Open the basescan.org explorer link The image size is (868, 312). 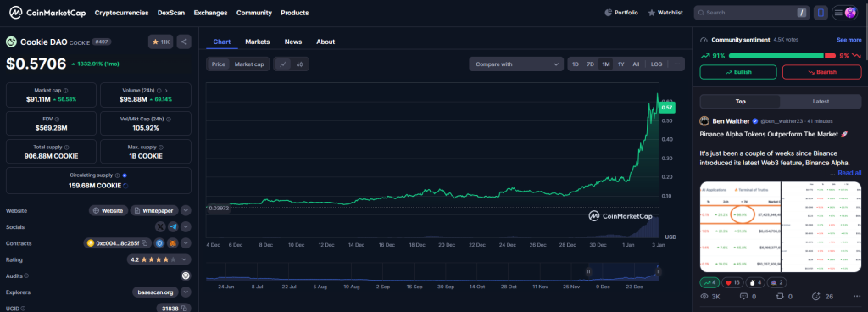156,292
